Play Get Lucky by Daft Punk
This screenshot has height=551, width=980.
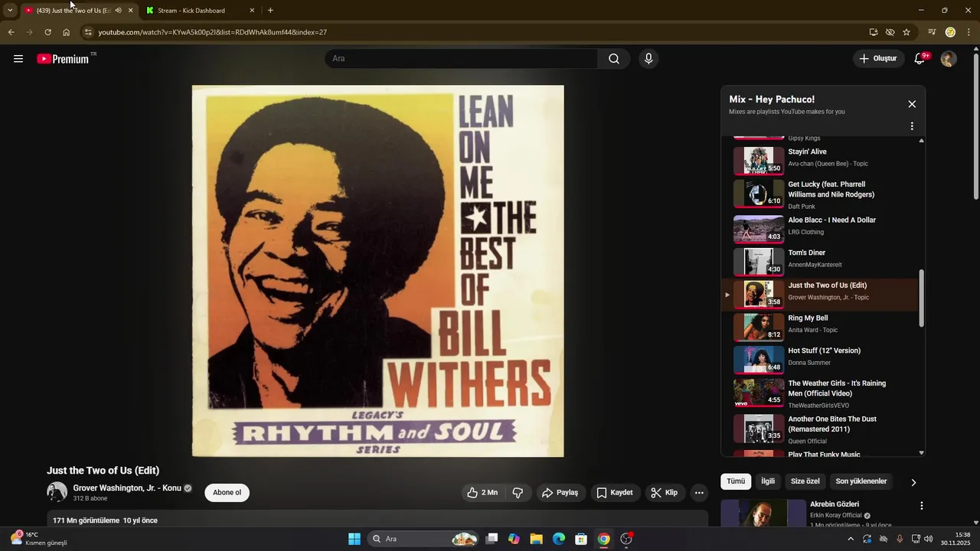point(821,194)
